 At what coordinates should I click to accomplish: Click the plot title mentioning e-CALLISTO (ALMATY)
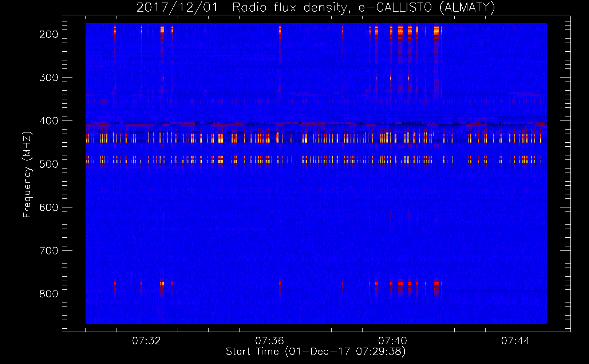click(x=316, y=8)
